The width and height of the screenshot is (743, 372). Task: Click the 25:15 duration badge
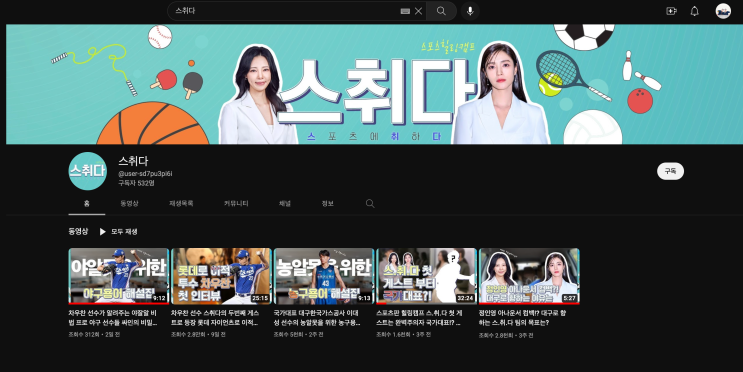point(260,298)
